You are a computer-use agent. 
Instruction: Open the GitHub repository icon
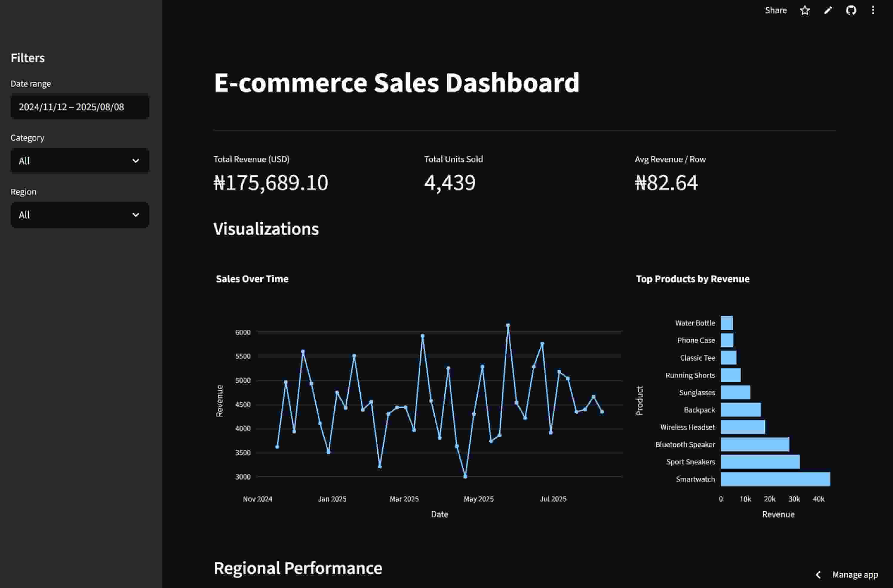click(851, 10)
